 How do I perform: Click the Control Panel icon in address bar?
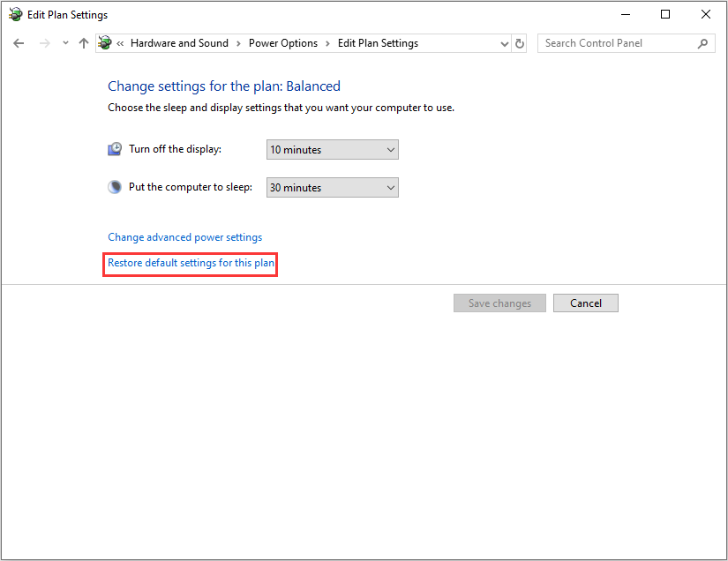[x=105, y=43]
